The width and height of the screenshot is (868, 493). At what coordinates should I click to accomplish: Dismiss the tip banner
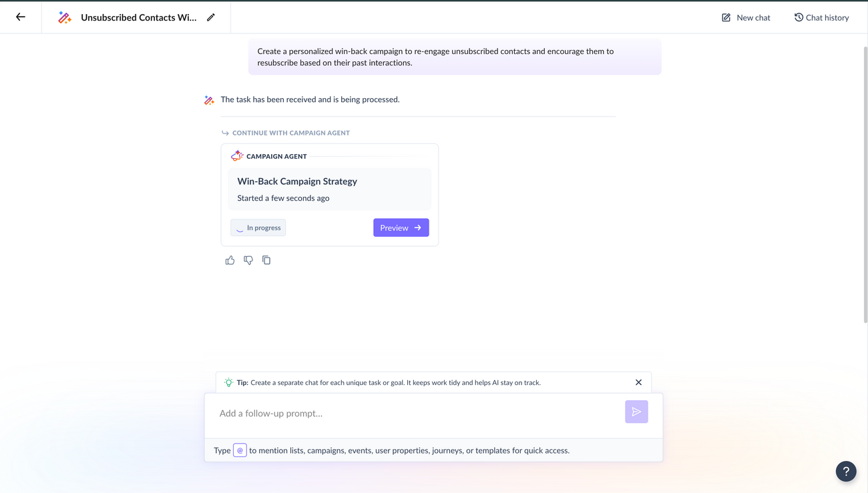pos(638,382)
